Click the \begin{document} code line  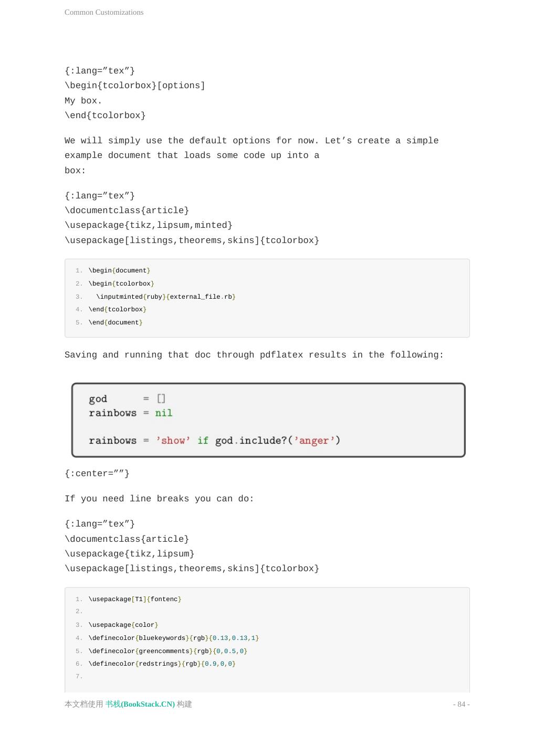tap(119, 270)
